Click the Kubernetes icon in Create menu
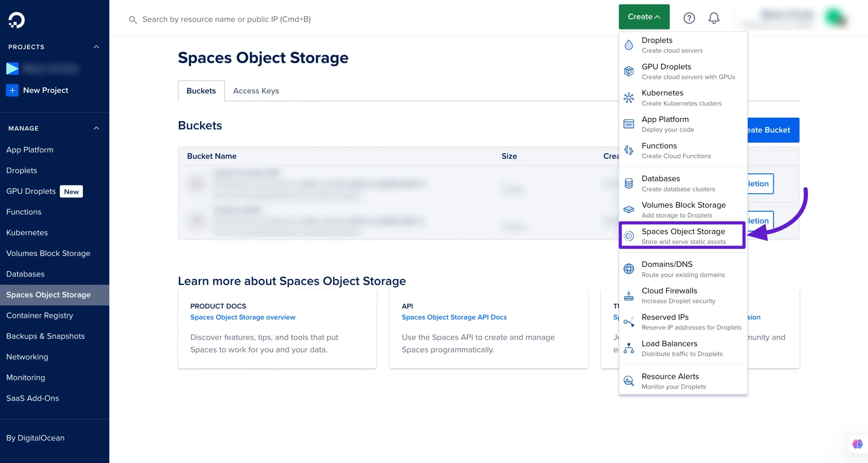868x463 pixels. 629,97
